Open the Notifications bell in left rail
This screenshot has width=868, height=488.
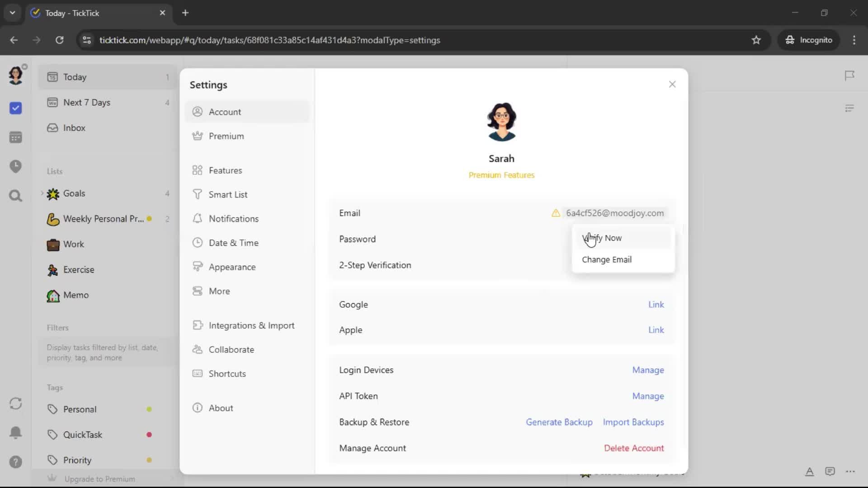tap(15, 432)
